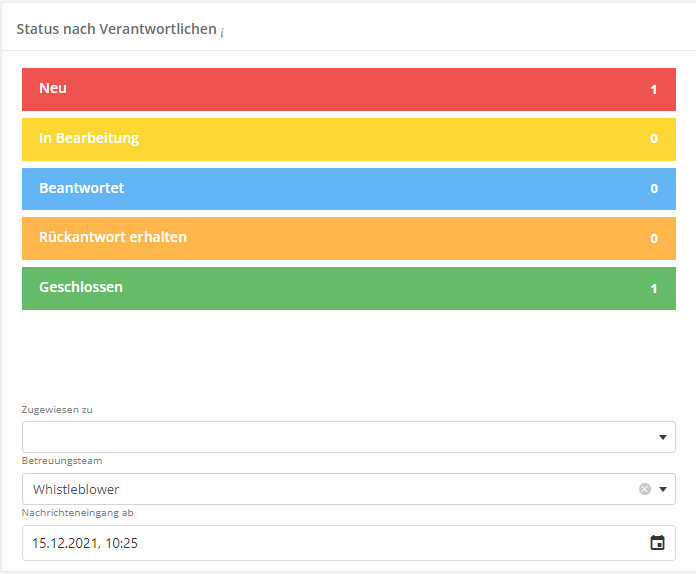This screenshot has width=696, height=574.
Task: Click the Whistleblower text in Betreuungsteam field
Action: [76, 489]
